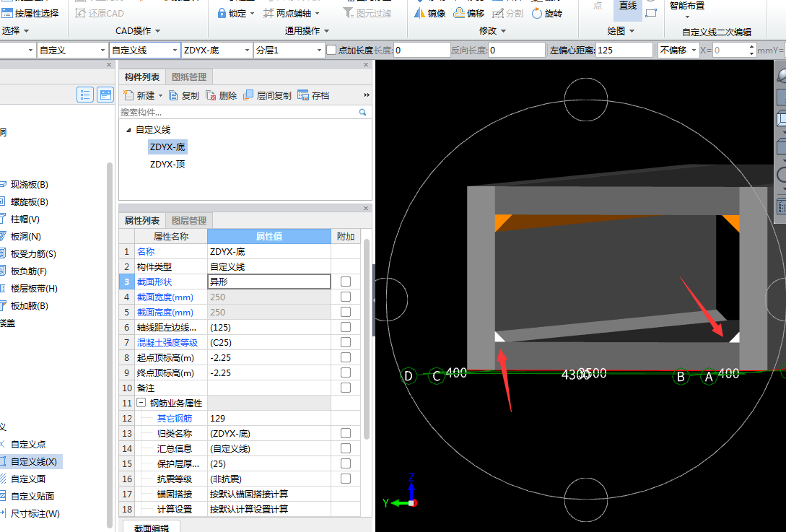
Task: Select the 偏移 offset tool
Action: pos(468,13)
